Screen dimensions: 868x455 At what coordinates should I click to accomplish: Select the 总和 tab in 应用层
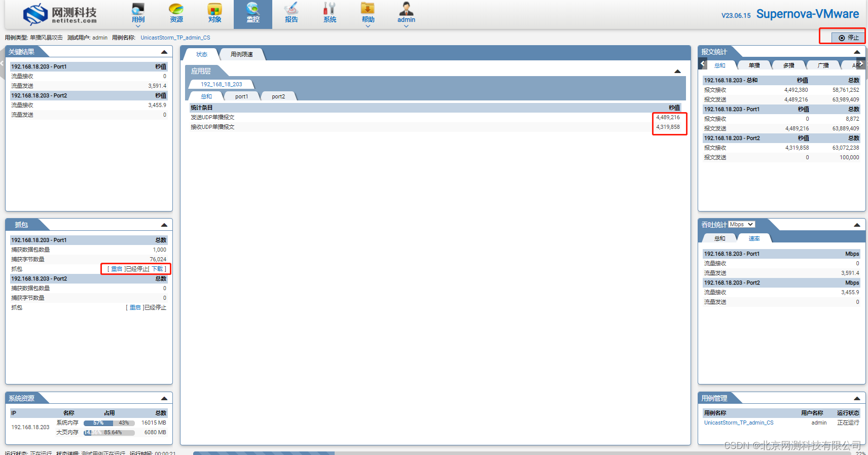pos(206,96)
